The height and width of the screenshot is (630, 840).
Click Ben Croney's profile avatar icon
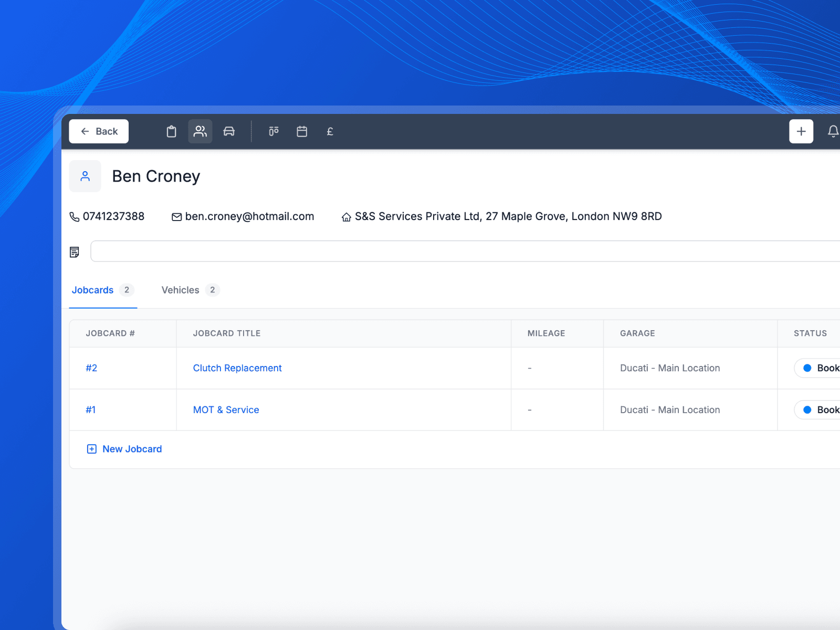(85, 176)
